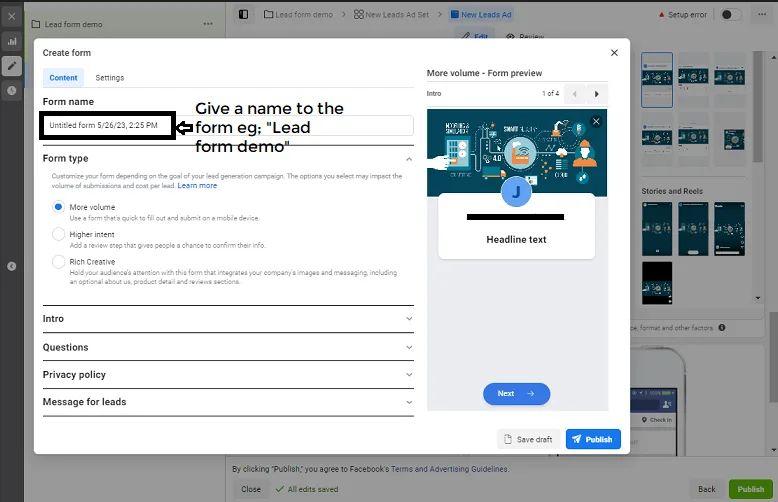Open New Leads Ad Set breadcrumb
This screenshot has width=778, height=502.
click(391, 14)
